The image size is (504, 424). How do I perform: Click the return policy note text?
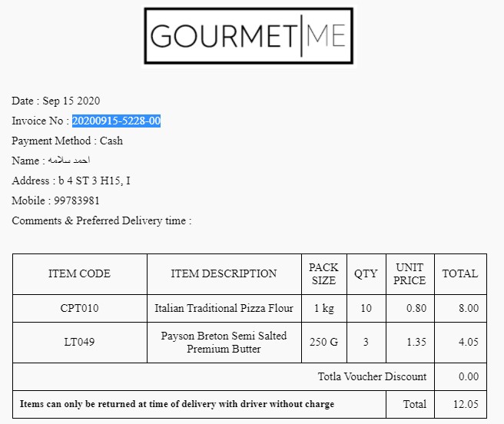[177, 403]
